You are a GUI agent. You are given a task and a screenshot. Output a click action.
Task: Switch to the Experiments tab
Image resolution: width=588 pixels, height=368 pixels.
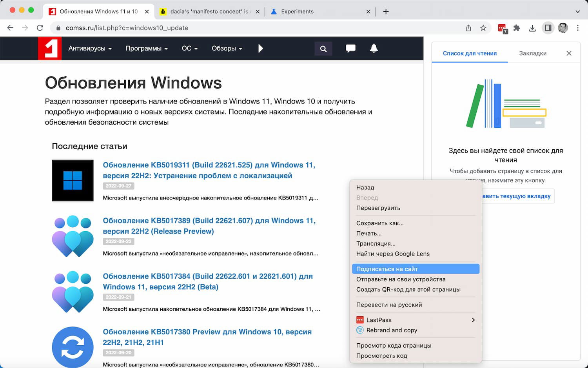tap(321, 12)
